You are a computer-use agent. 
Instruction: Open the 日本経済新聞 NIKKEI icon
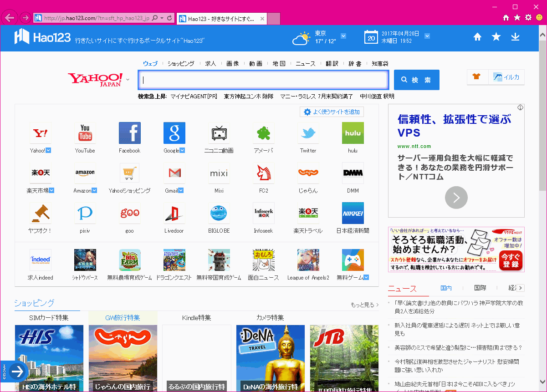pos(353,213)
